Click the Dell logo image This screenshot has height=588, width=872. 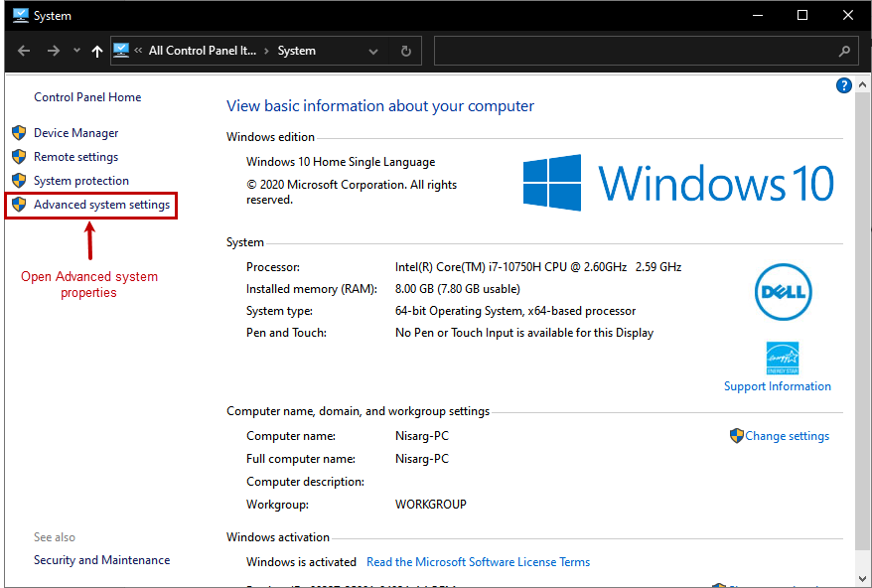pyautogui.click(x=783, y=292)
